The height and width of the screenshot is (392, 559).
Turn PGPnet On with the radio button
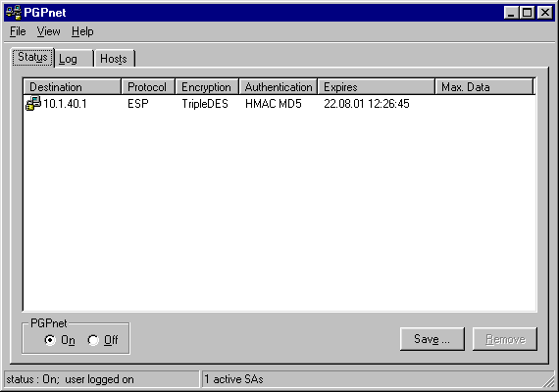50,340
